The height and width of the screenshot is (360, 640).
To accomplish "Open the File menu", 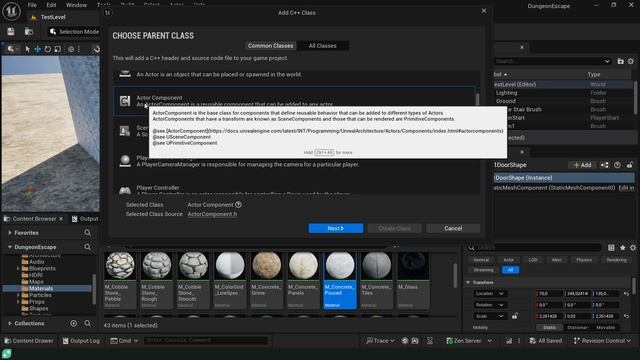I will tap(32, 5).
